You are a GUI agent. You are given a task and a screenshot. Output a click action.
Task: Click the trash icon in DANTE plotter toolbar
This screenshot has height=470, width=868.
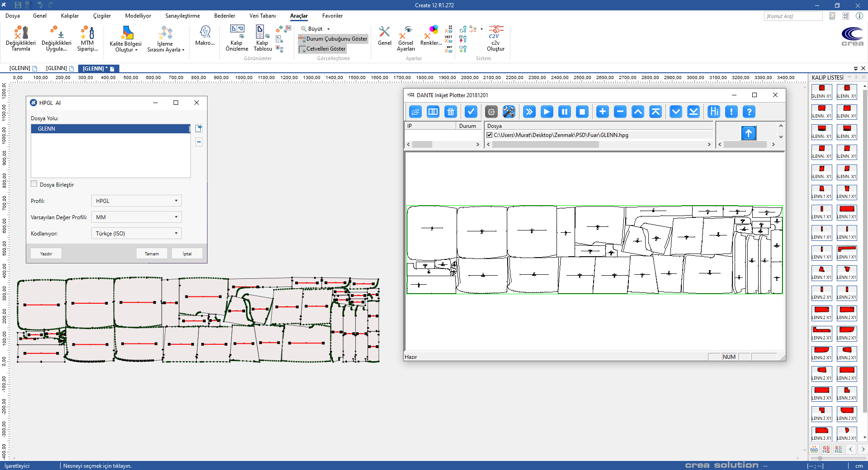click(x=451, y=112)
